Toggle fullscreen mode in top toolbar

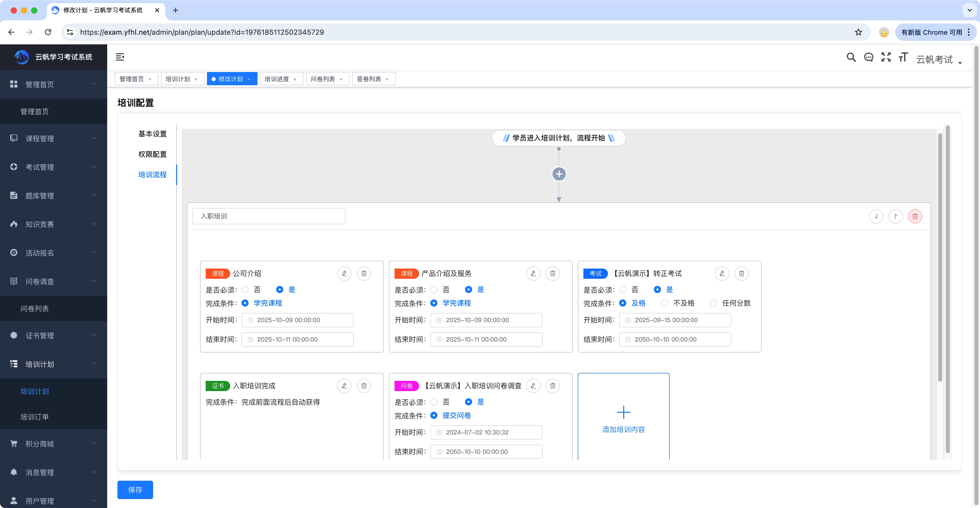click(886, 57)
